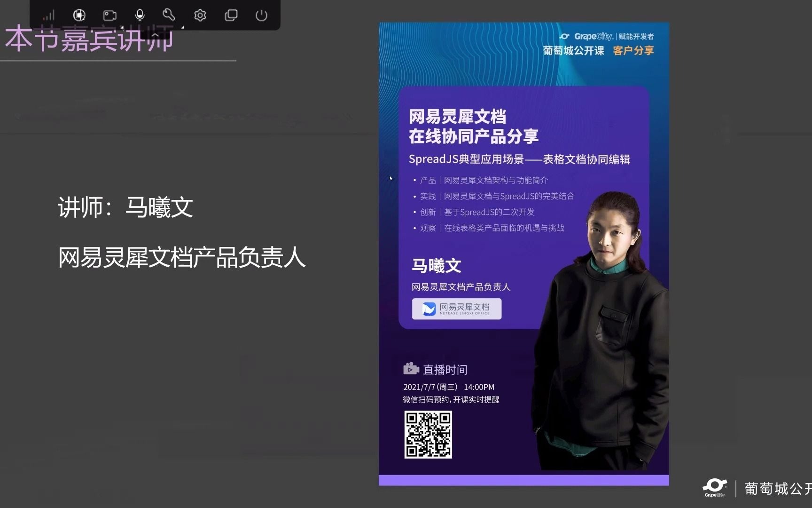This screenshot has width=812, height=508.
Task: Mute the microphone icon
Action: (x=140, y=16)
